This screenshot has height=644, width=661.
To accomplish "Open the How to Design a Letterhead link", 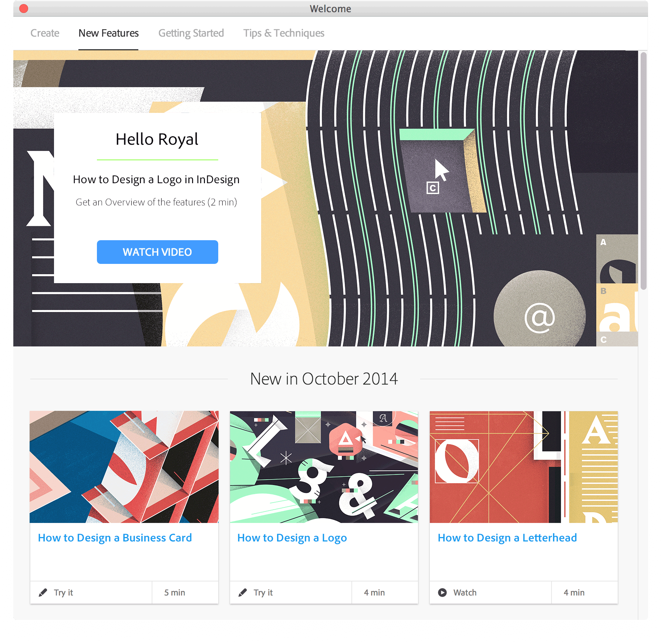I will (507, 538).
